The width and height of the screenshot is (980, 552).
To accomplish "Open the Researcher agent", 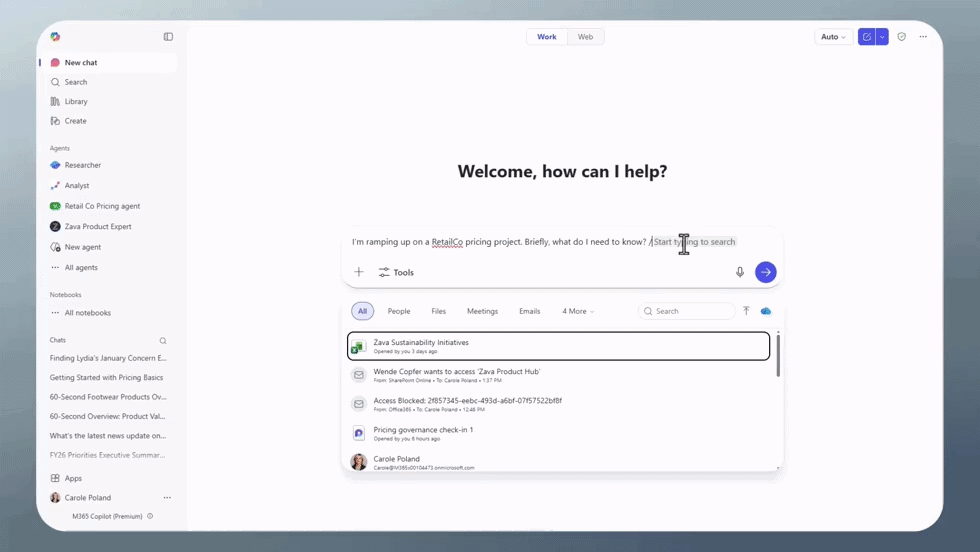I will pyautogui.click(x=83, y=165).
